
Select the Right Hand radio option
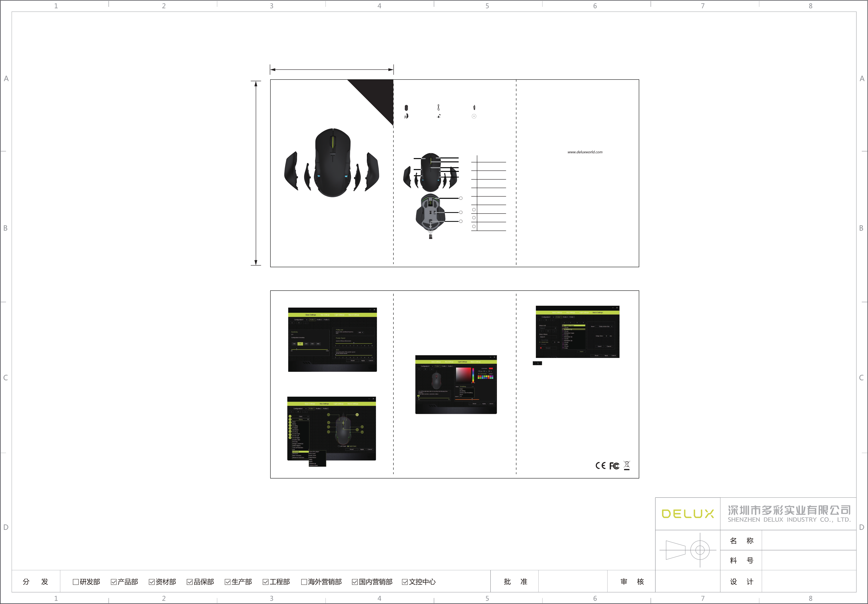click(348, 446)
